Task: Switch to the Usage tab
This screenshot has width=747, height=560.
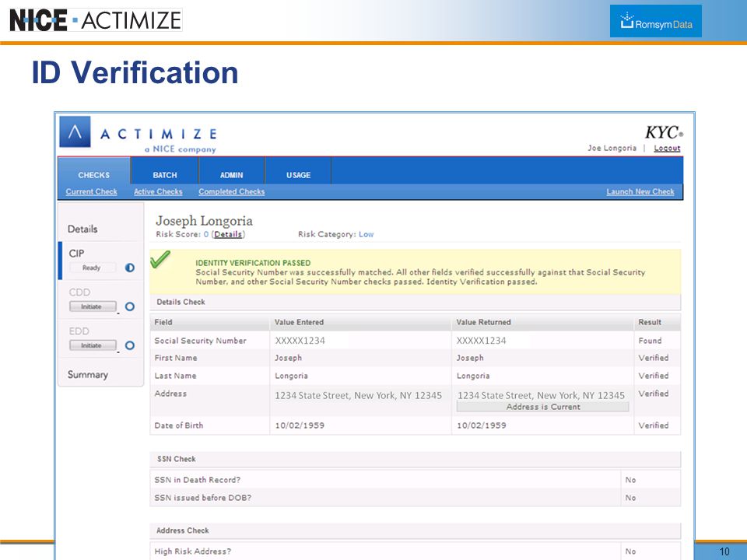Action: (298, 175)
